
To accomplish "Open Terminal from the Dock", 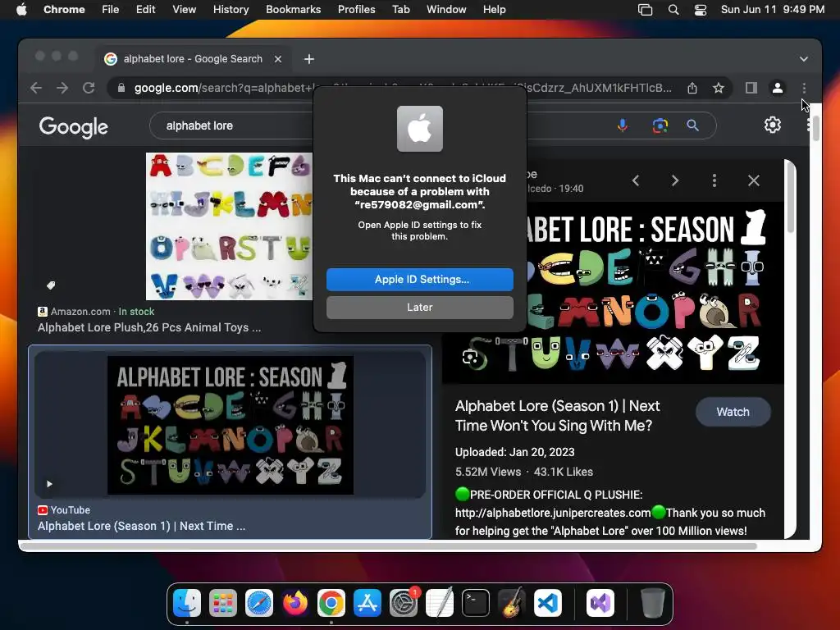I will (x=475, y=603).
